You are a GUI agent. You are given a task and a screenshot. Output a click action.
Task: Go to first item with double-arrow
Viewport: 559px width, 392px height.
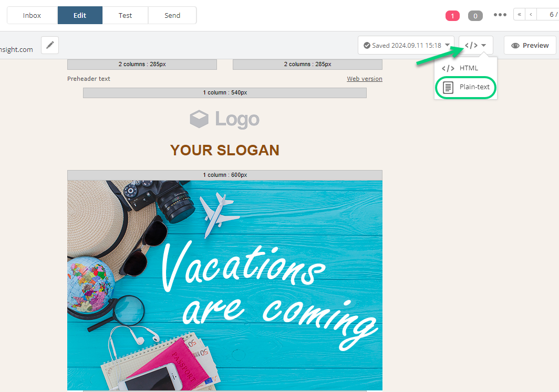(x=519, y=15)
